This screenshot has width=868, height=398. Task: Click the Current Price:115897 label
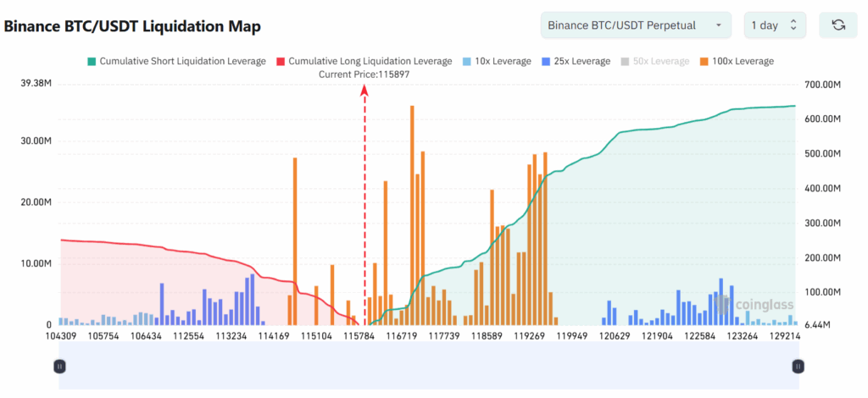[364, 74]
